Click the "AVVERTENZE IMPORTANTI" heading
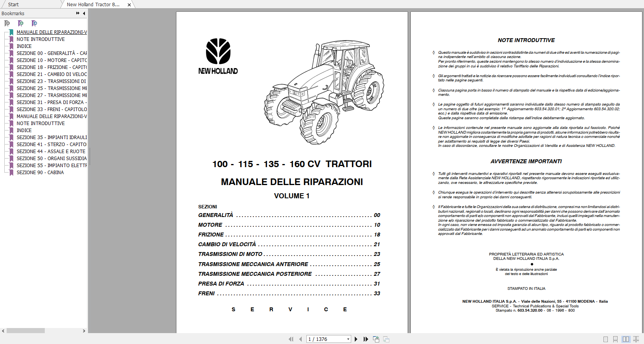The height and width of the screenshot is (344, 644). point(526,161)
